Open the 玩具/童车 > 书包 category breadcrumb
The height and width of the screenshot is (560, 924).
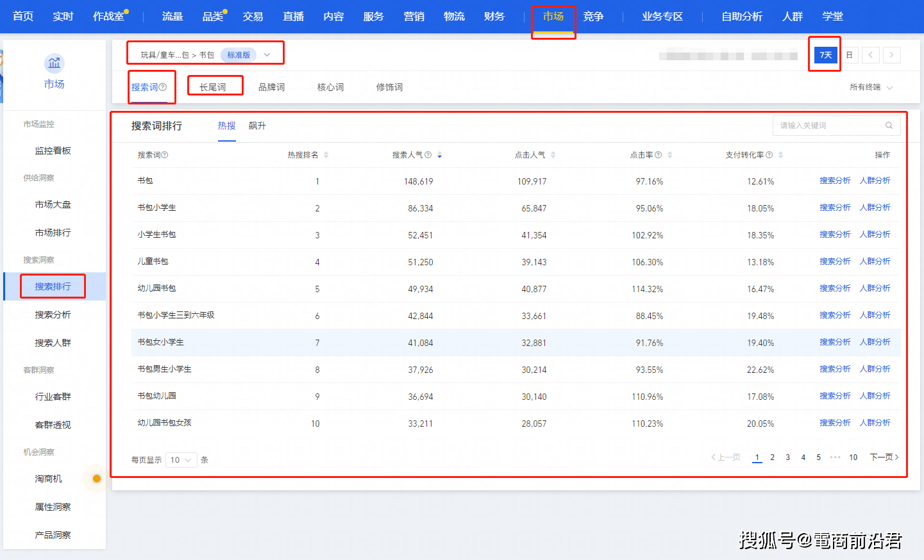178,55
